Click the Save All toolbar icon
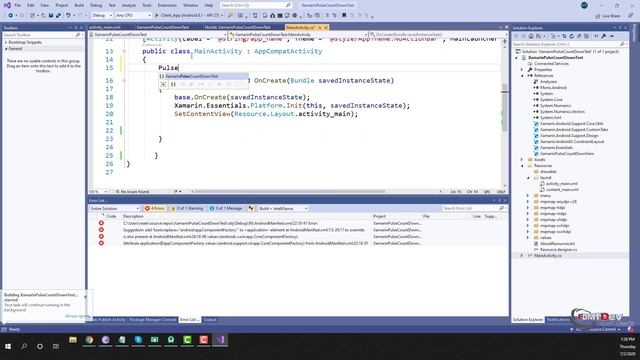The width and height of the screenshot is (640, 360). [58, 16]
